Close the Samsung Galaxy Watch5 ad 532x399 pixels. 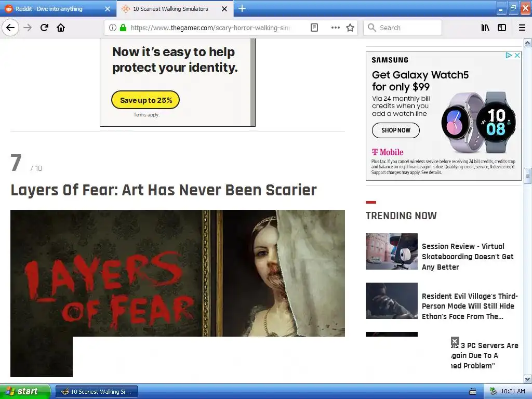tap(517, 55)
